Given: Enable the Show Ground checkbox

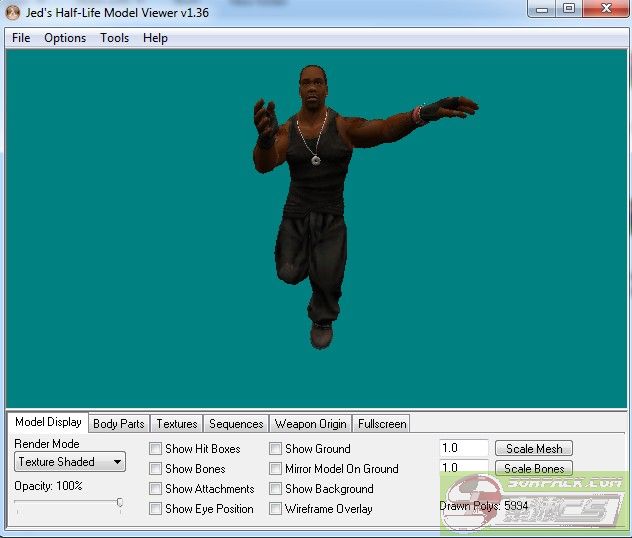Looking at the screenshot, I should (275, 449).
